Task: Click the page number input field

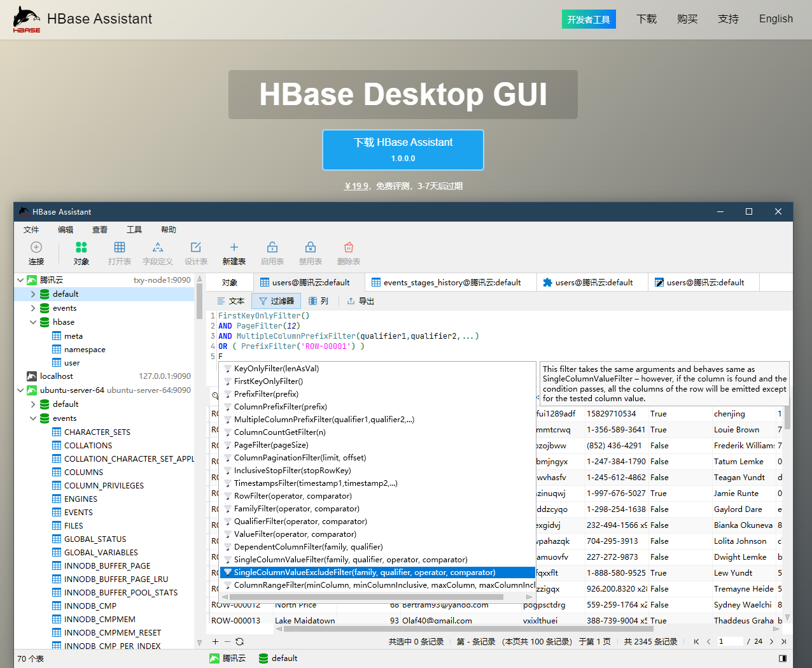Action: click(x=730, y=641)
